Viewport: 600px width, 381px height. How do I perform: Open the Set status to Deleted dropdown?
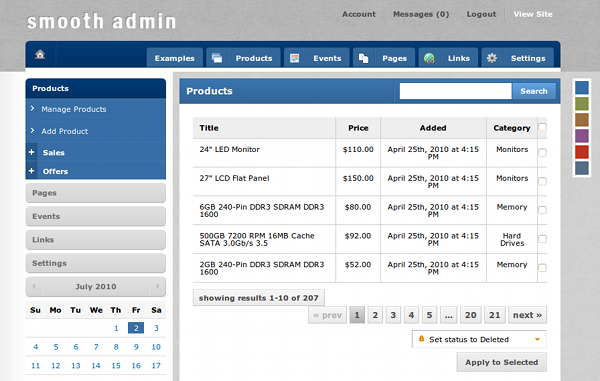click(x=479, y=339)
